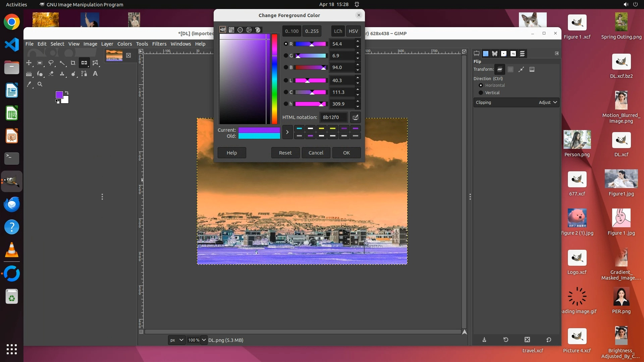Select the Text tool
Image resolution: width=644 pixels, height=362 pixels.
coord(95,74)
